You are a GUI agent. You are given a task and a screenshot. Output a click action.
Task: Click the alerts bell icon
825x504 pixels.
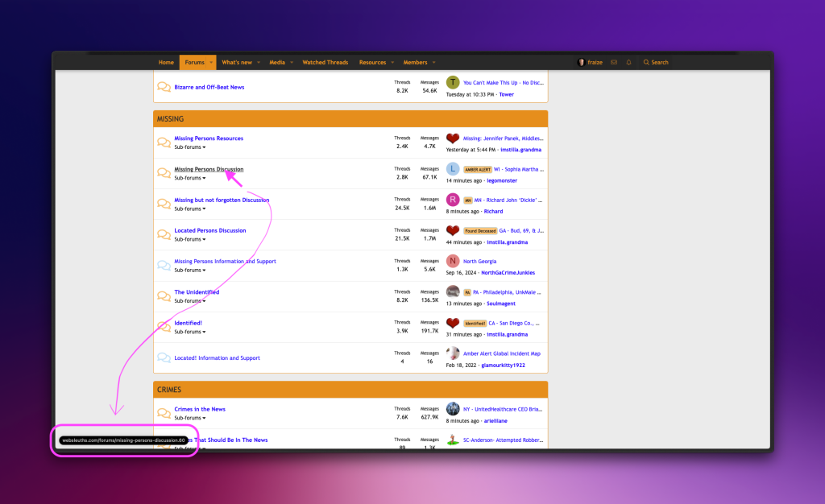tap(628, 62)
